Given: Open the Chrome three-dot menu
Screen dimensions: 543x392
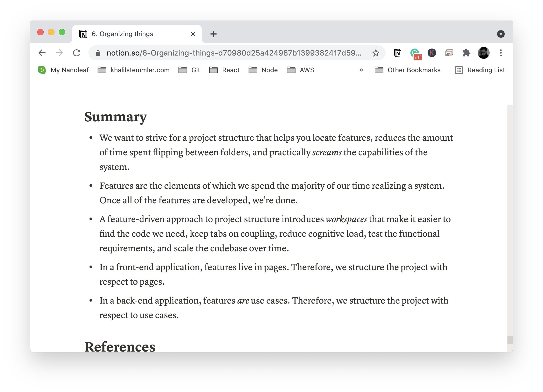Looking at the screenshot, I should (501, 53).
